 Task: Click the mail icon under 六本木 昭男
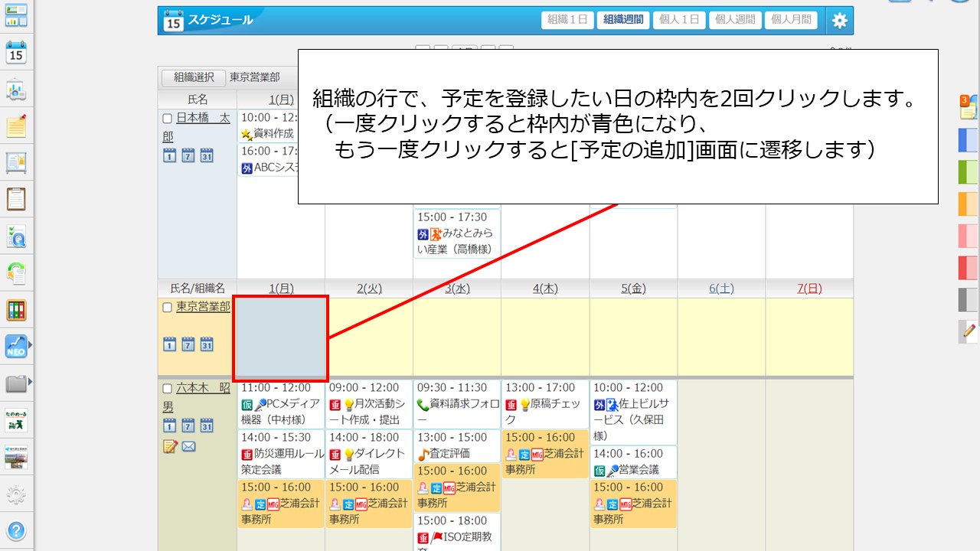click(188, 446)
